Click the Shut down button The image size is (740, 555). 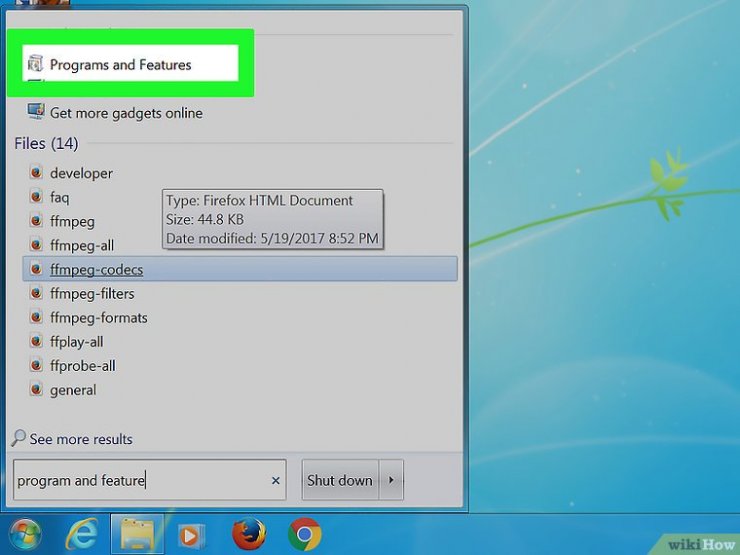click(340, 480)
